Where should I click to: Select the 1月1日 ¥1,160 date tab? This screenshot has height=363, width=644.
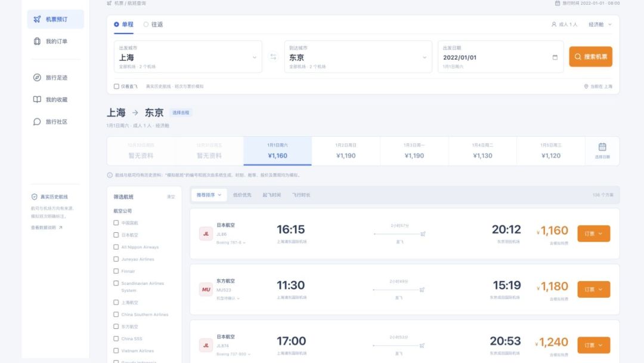278,151
